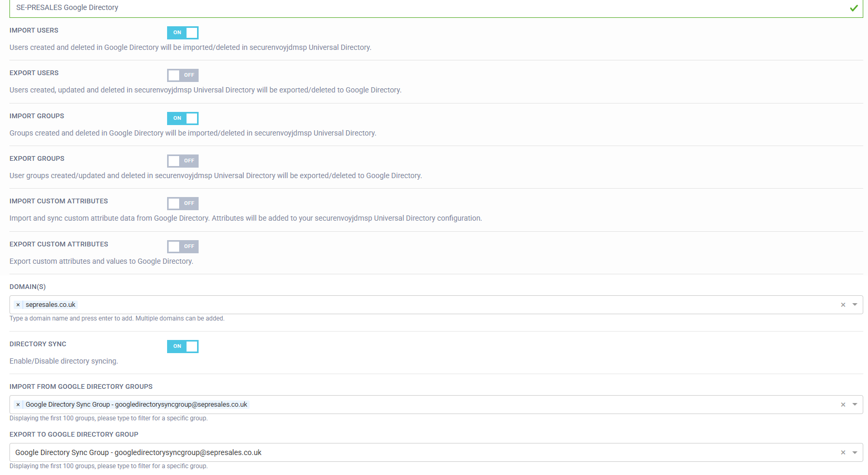Viewport: 868px width, 475px height.
Task: Enable Export Groups syncing
Action: click(x=182, y=161)
